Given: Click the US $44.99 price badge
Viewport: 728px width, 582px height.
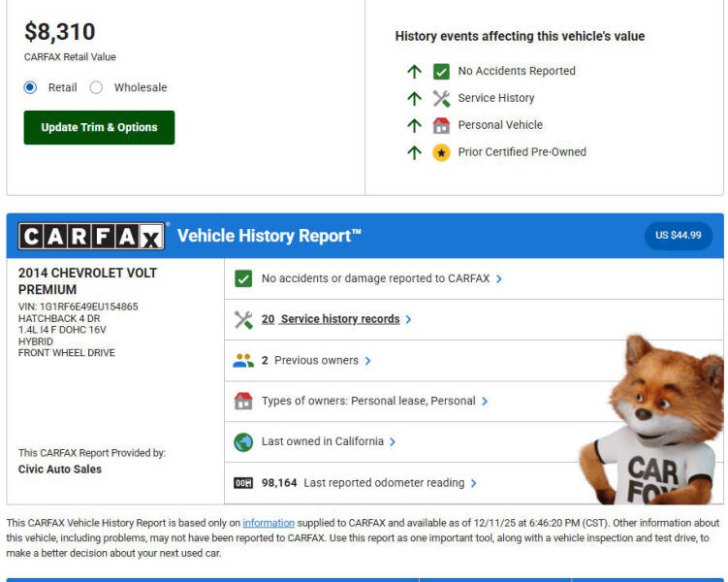Looking at the screenshot, I should (x=678, y=236).
